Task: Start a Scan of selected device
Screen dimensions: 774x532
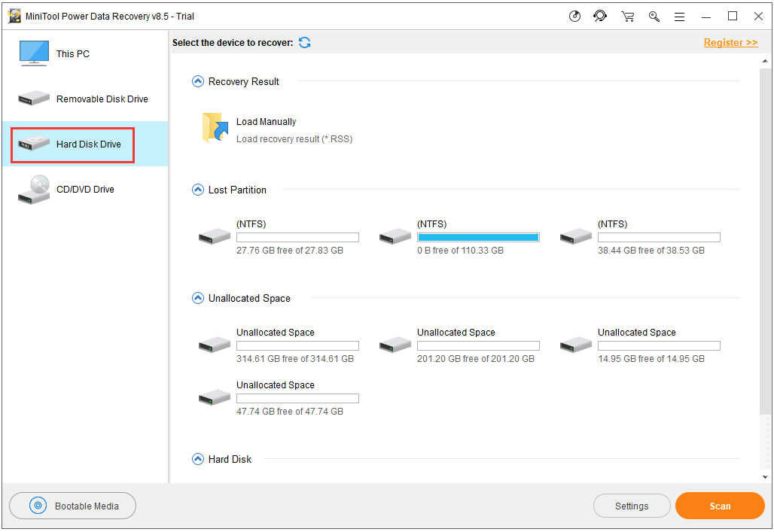Action: (719, 506)
